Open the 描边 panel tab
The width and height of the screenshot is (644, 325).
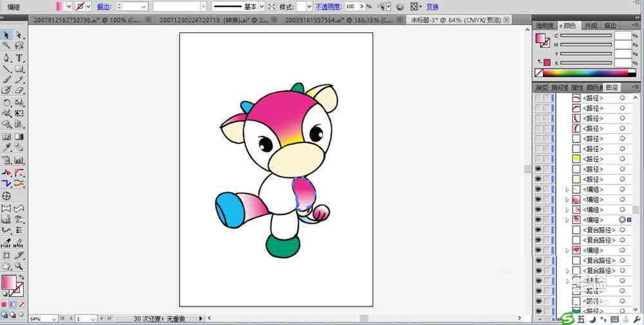[611, 26]
